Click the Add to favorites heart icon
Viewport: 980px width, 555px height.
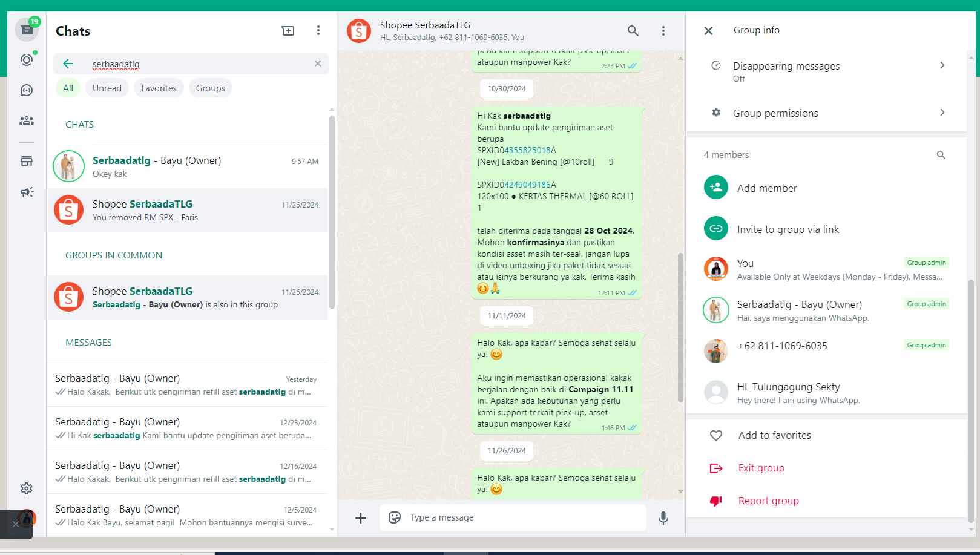[716, 435]
